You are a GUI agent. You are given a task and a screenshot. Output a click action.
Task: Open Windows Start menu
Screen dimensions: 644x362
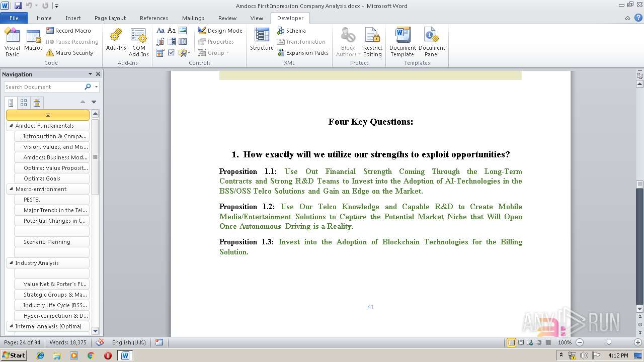point(14,355)
